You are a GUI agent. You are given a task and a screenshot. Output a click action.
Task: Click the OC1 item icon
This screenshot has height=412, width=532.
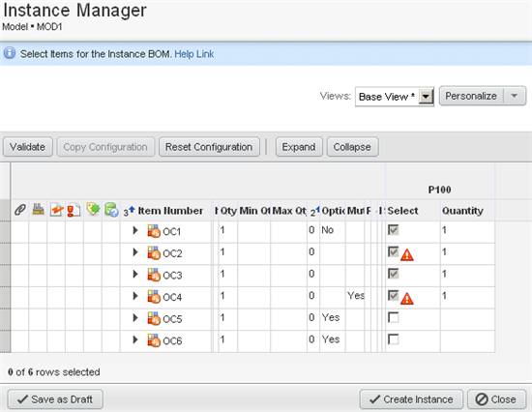click(154, 231)
